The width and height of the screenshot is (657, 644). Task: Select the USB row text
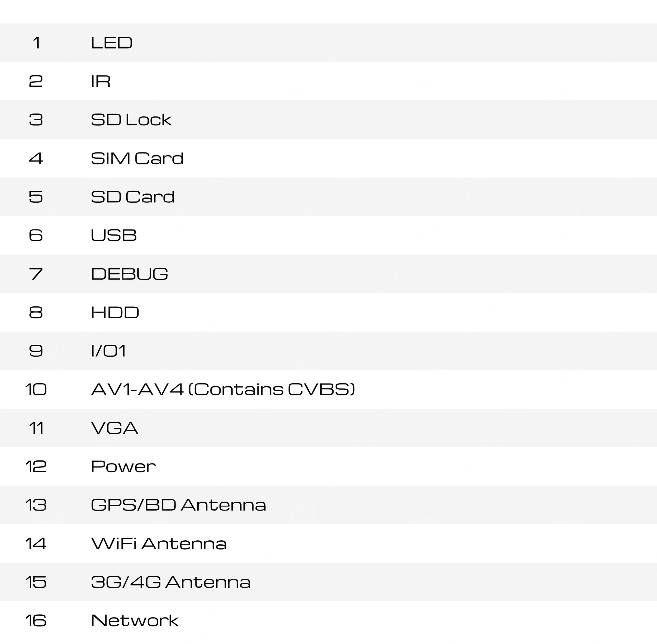(114, 235)
